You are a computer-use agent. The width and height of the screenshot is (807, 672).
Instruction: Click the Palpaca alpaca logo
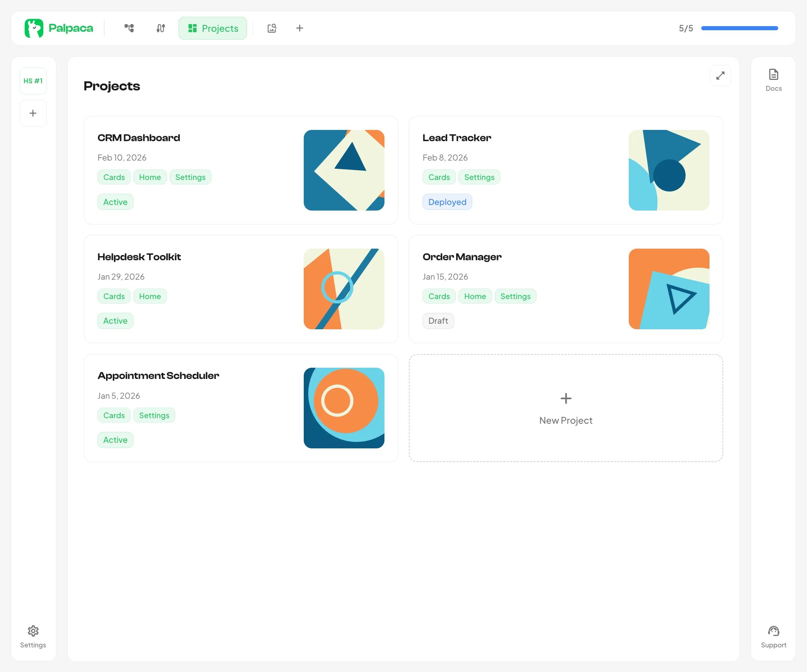pos(34,28)
